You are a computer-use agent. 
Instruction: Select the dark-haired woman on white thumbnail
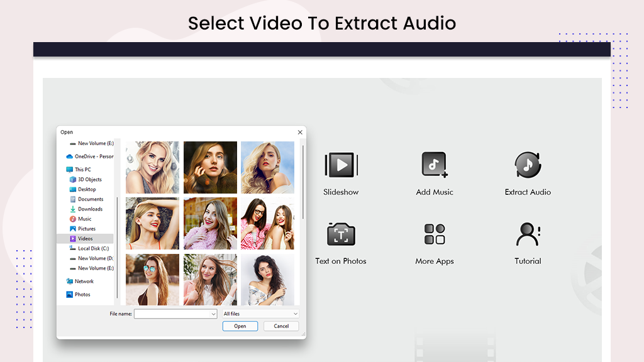(267, 280)
